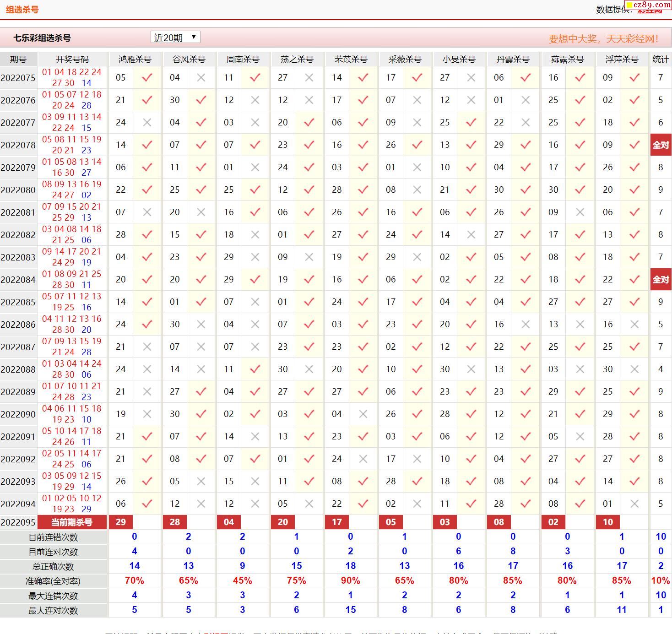Click the 期号 column header
The image size is (672, 634).
(18, 60)
